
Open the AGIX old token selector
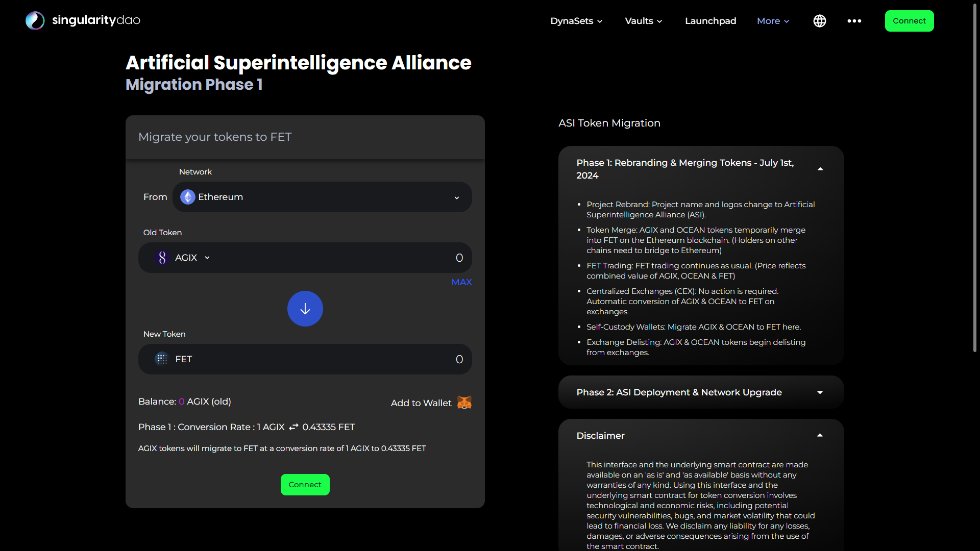click(183, 258)
